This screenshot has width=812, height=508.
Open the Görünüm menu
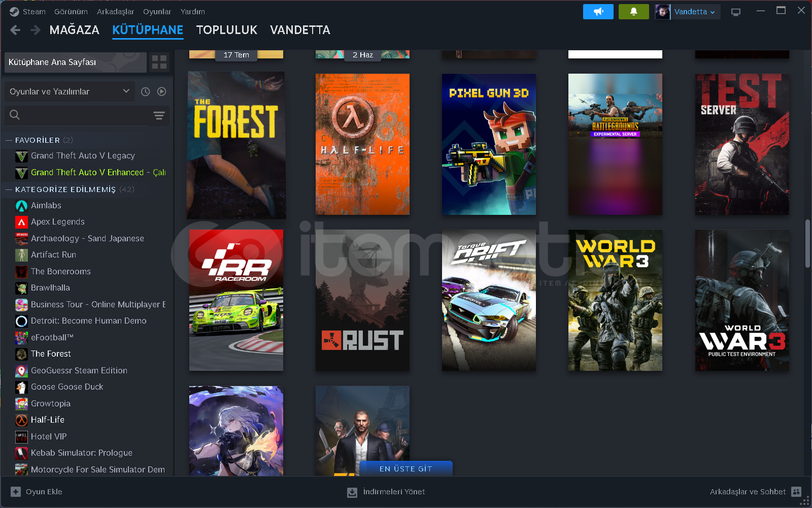pyautogui.click(x=71, y=12)
